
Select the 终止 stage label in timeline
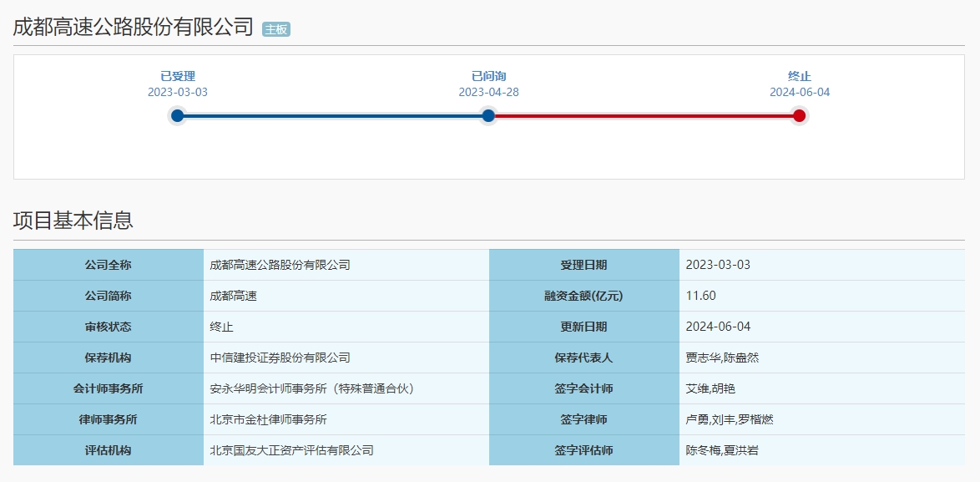point(800,76)
